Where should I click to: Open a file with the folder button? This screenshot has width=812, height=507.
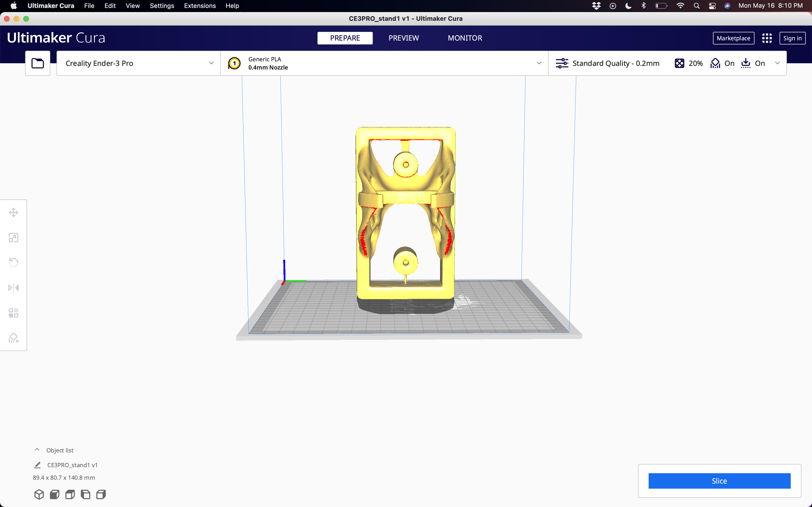point(37,63)
